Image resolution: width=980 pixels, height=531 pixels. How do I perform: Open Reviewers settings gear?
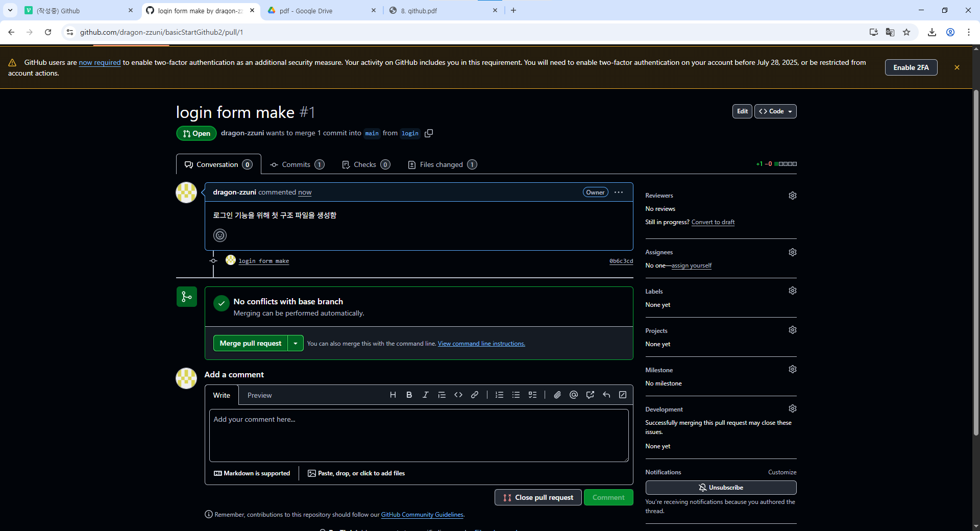[792, 196]
